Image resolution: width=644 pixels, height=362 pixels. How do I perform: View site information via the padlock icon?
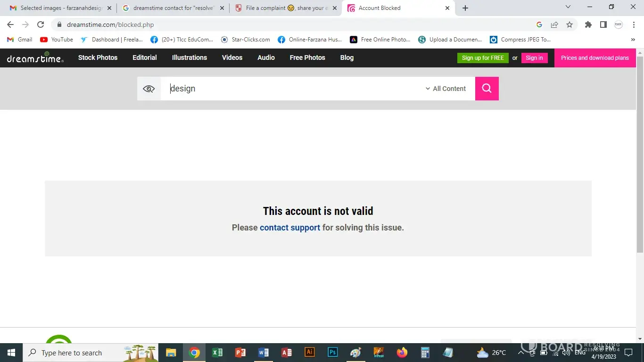59,25
